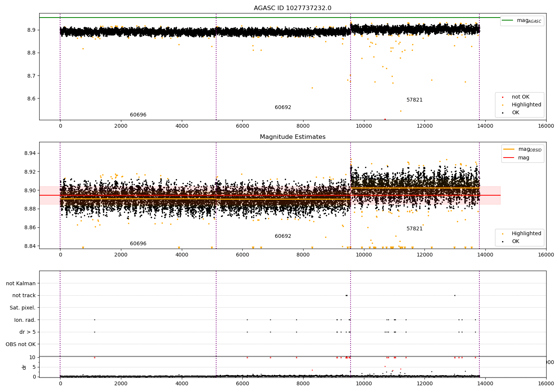Click y-axis tick 8.92 in Magnitude Estimates plot
Viewport: 560px width, 392px height.
(x=31, y=172)
